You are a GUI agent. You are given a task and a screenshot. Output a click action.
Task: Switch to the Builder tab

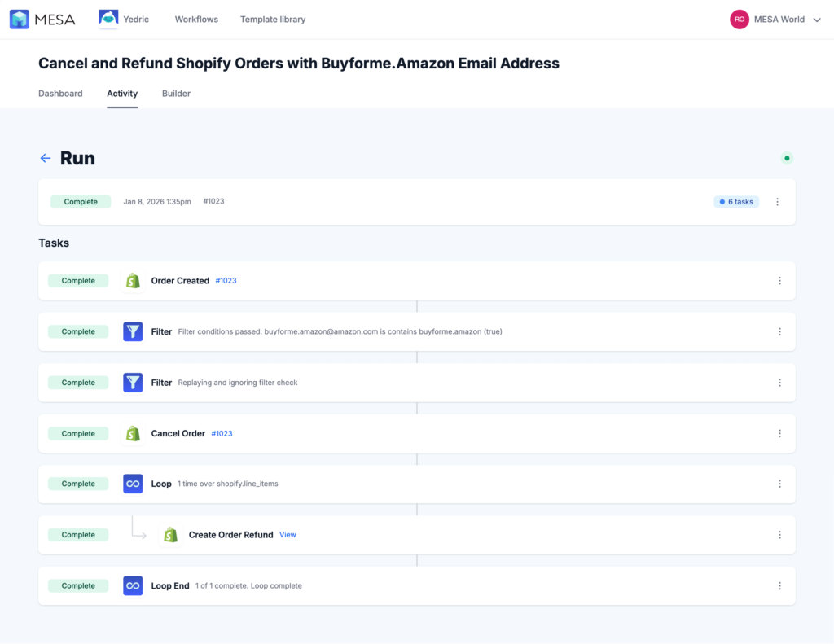pos(176,94)
